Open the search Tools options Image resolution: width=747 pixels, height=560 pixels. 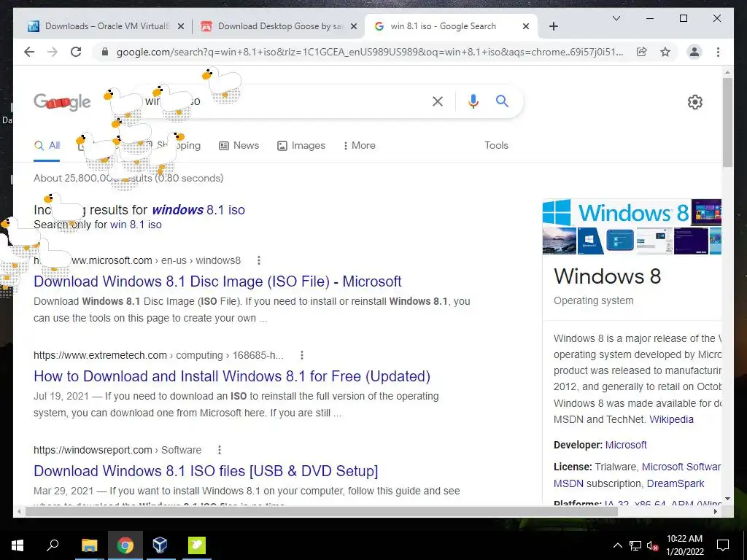click(x=496, y=146)
